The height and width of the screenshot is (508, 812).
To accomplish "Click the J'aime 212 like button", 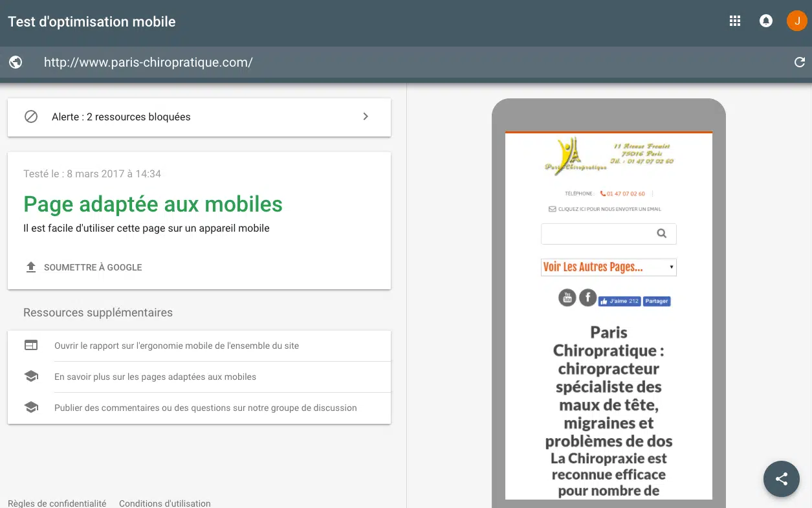I will pyautogui.click(x=619, y=302).
